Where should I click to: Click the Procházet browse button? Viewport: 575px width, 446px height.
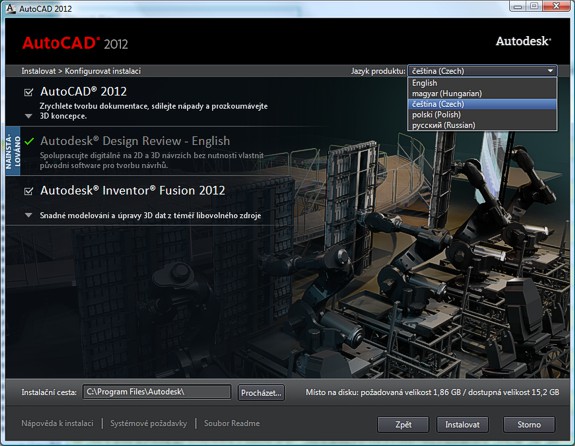pos(261,393)
